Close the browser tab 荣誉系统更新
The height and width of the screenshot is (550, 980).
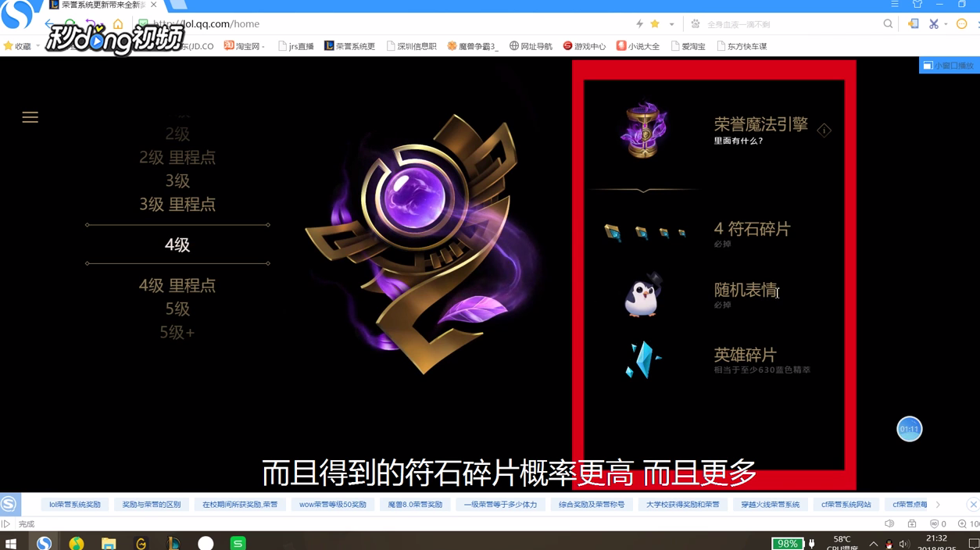(x=154, y=5)
